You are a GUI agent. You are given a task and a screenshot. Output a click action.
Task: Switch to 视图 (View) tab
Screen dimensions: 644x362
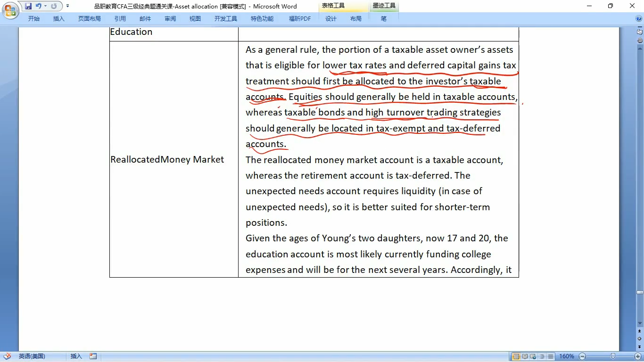195,19
